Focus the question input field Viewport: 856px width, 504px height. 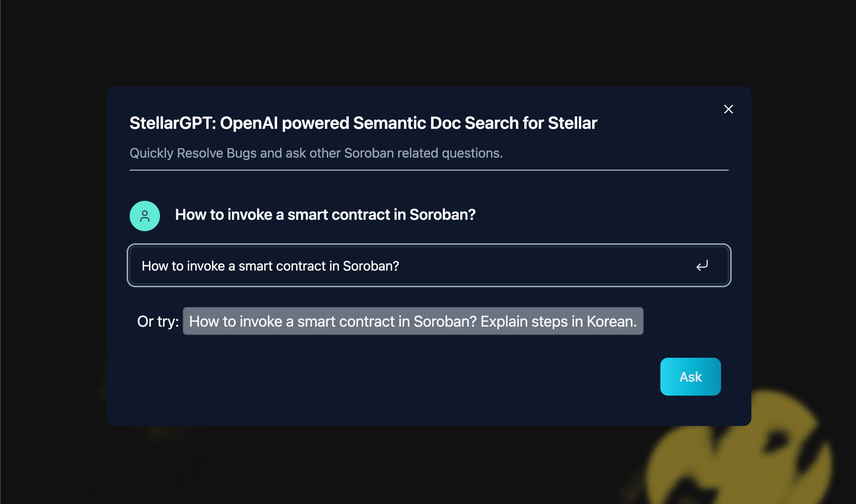click(417, 266)
